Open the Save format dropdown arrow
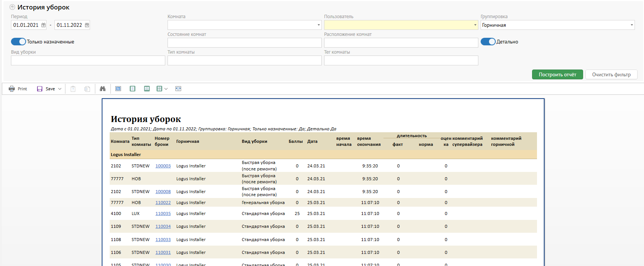 click(x=60, y=89)
